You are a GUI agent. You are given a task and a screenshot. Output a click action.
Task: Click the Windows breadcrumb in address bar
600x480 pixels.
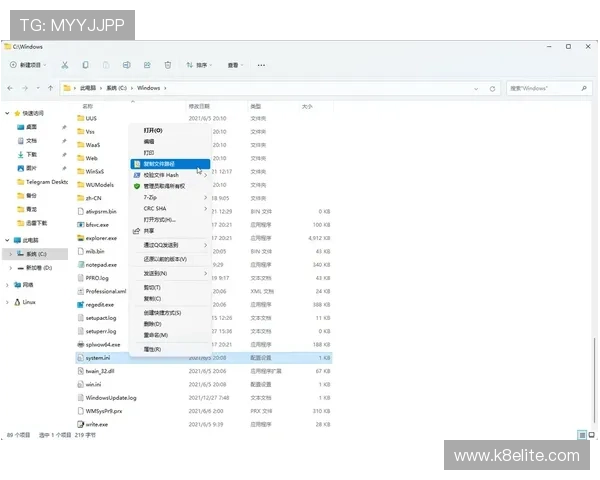click(x=149, y=88)
